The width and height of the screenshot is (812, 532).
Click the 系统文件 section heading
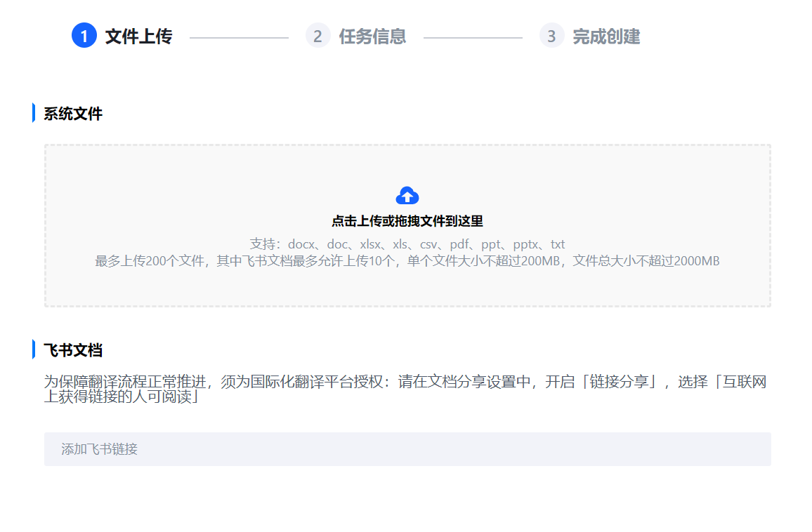point(73,114)
